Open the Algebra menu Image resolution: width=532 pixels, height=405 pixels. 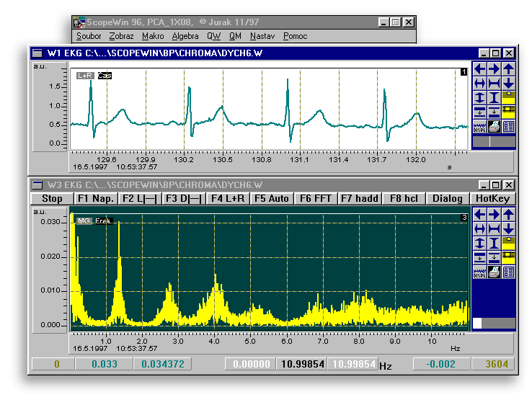(185, 36)
